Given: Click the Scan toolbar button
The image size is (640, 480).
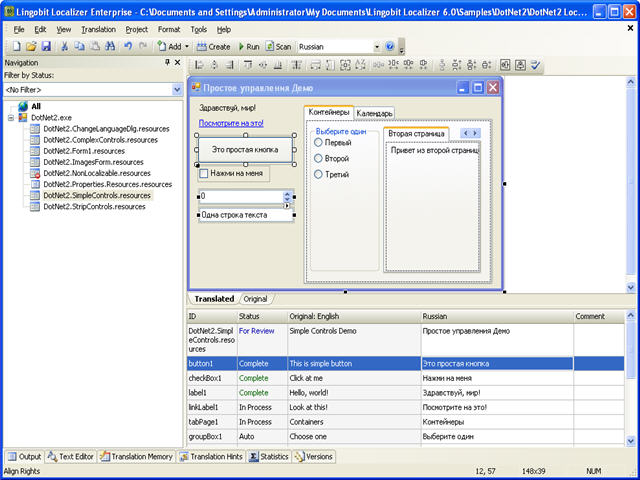Looking at the screenshot, I should click(278, 47).
